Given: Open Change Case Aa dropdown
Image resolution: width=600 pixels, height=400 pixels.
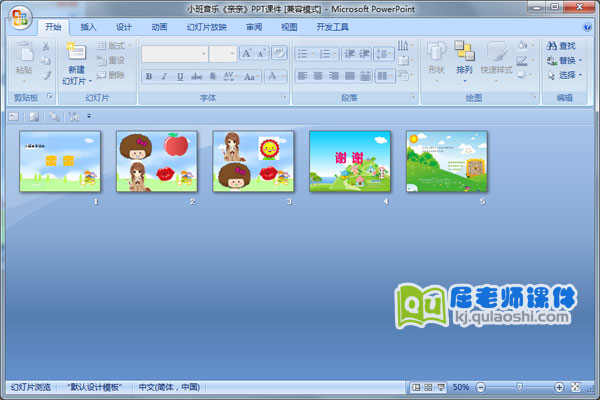Looking at the screenshot, I should coord(251,77).
